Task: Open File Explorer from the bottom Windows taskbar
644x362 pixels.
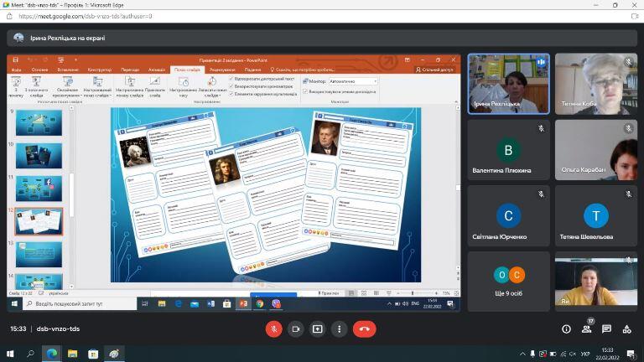Action: 73,354
